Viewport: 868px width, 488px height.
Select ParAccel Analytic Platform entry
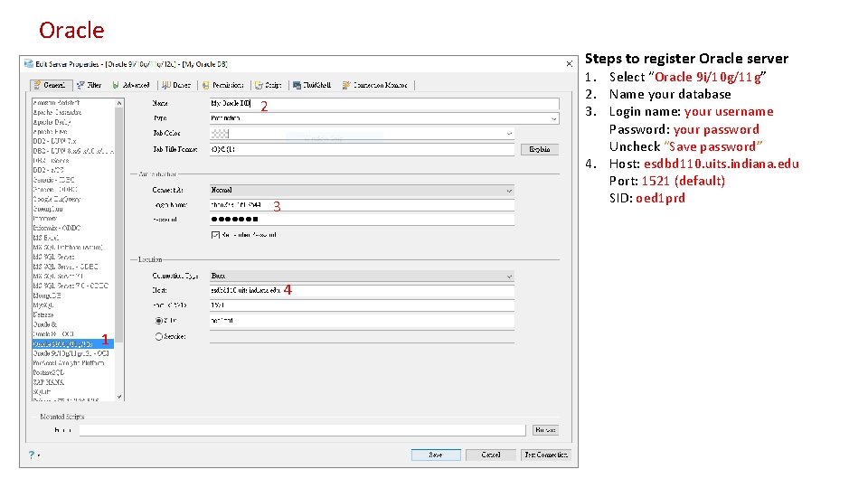69,363
